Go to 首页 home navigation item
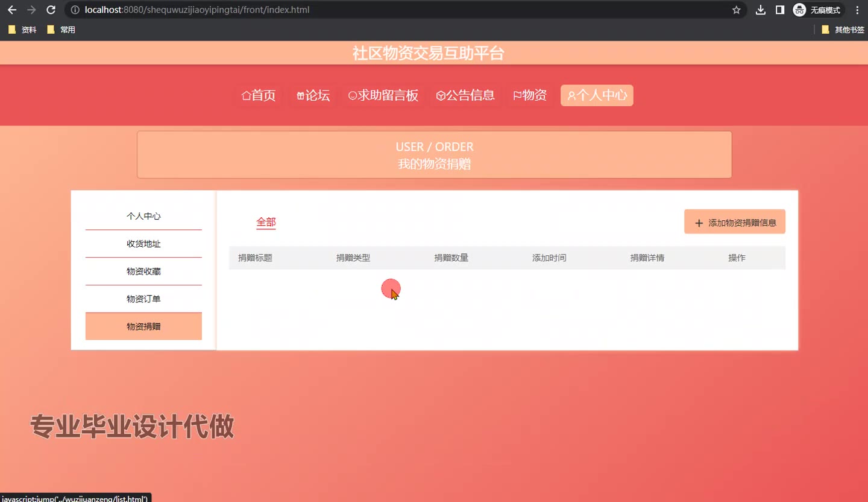 (259, 95)
